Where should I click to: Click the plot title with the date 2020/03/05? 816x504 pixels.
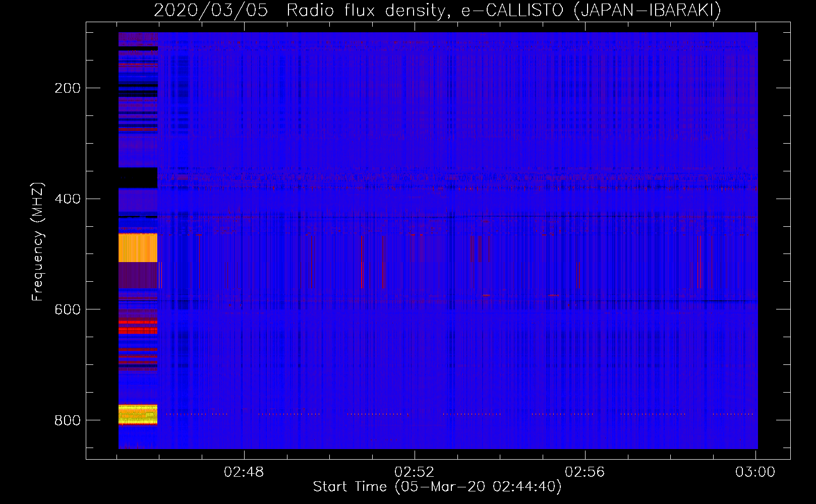[437, 10]
